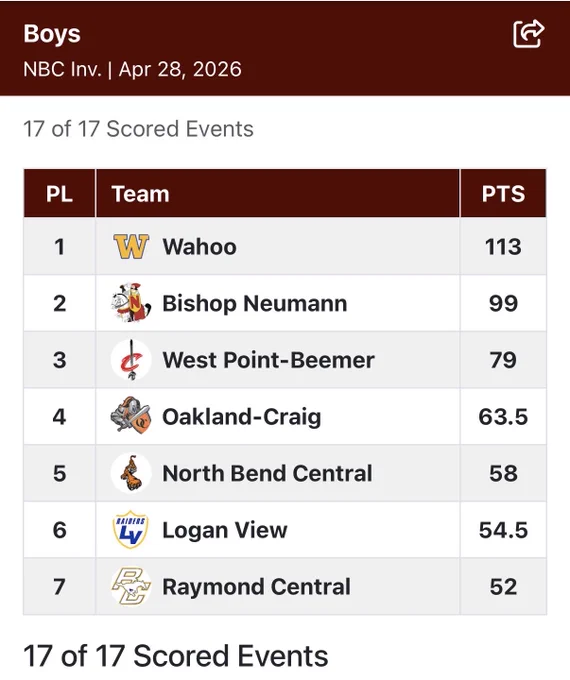Tap the Oakland-Craig knight shield logo

click(x=131, y=416)
